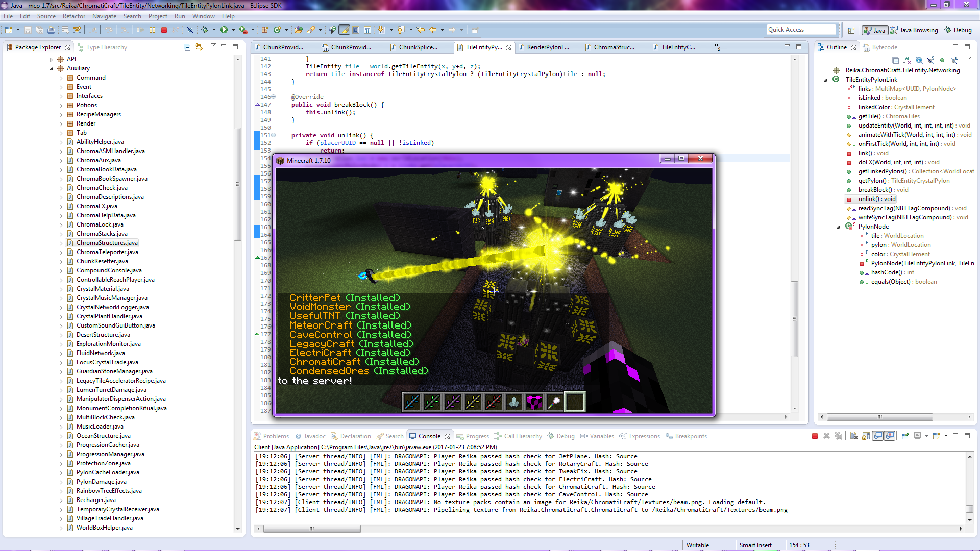Click Skip All Breakpoints icon
The width and height of the screenshot is (980, 551).
click(190, 30)
